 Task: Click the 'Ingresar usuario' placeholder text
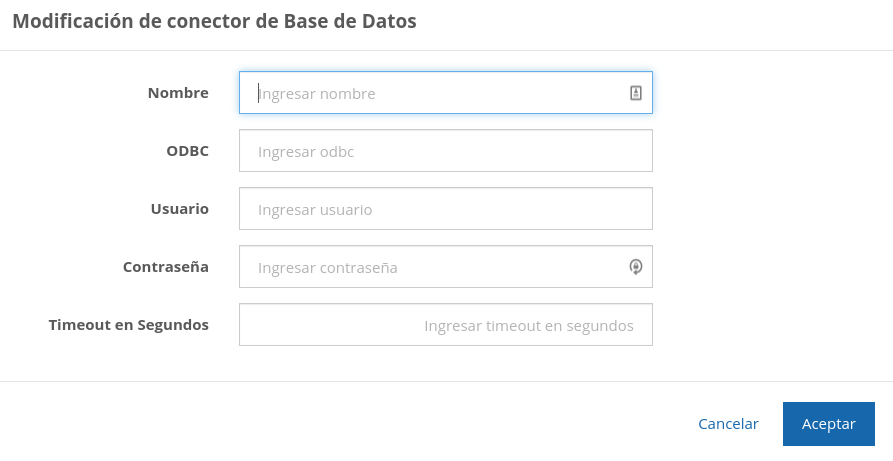(x=315, y=210)
